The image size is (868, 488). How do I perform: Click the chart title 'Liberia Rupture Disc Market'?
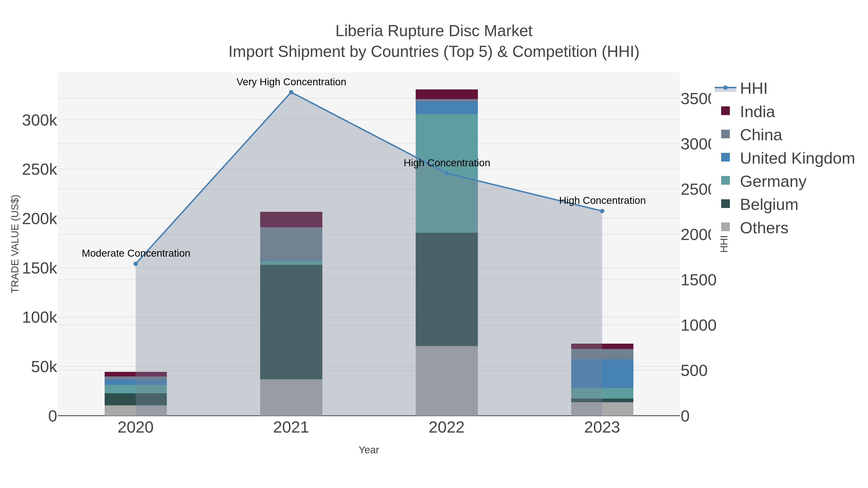pos(434,31)
